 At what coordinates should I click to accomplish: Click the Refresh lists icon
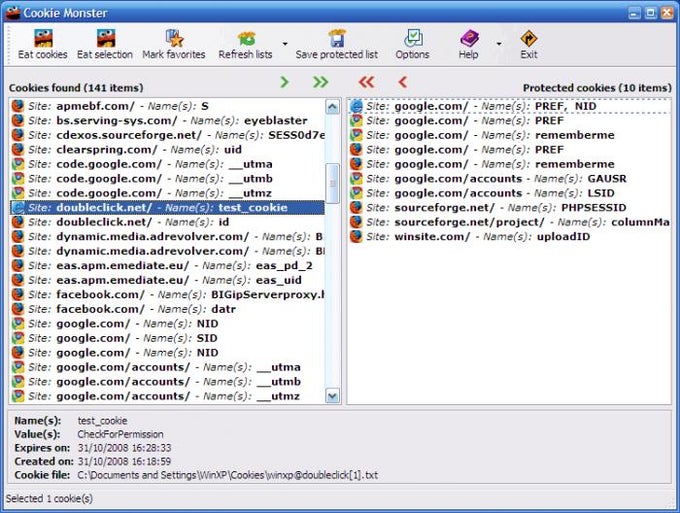tap(246, 39)
